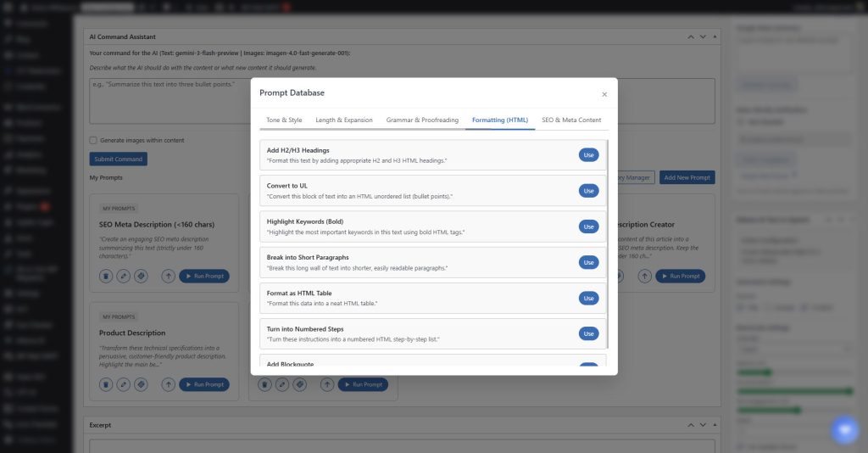Viewport: 868px width, 453px height.
Task: Move AI Command Assistant panel down
Action: click(702, 36)
